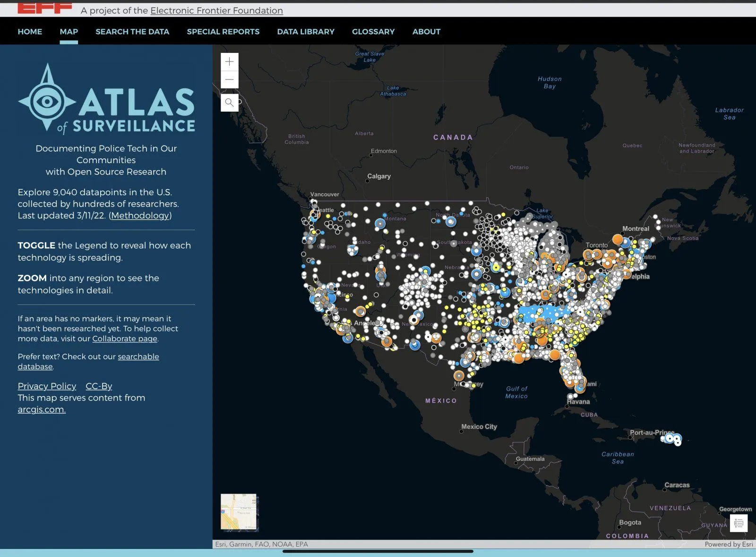Click the Edmonton label on the map

384,151
